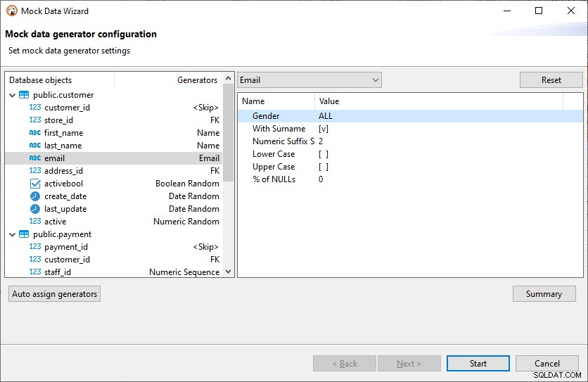Collapse the public.payment tree node
Screen dimensions: 588x382
click(12, 234)
